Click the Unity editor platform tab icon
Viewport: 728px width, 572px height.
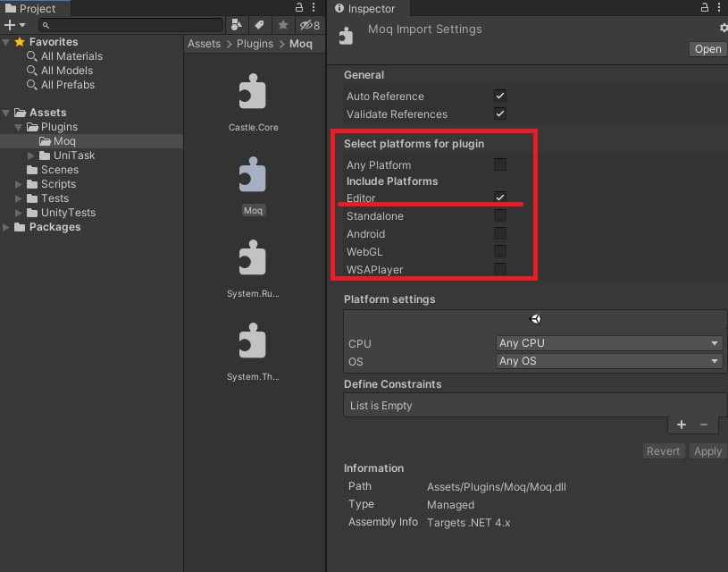535,319
